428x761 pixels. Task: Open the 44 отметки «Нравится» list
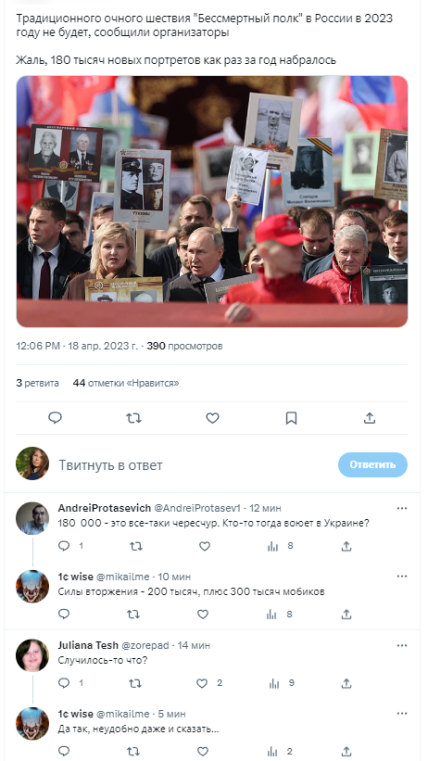pos(126,383)
